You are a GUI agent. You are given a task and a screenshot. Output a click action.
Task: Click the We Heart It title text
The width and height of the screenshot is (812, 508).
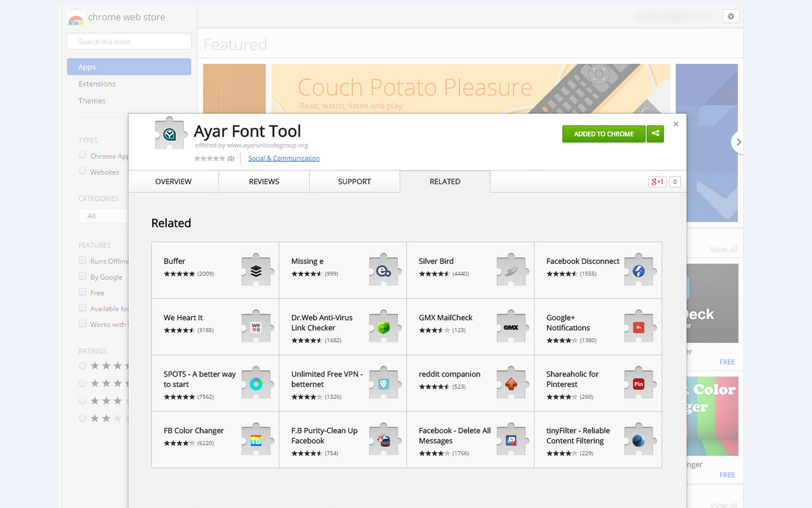pos(183,317)
